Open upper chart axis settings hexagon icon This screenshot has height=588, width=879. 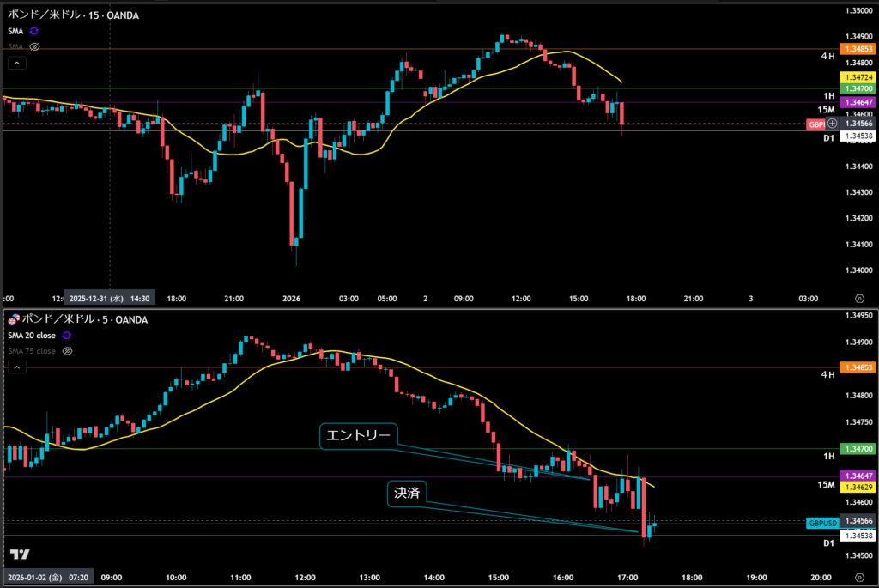(x=859, y=299)
